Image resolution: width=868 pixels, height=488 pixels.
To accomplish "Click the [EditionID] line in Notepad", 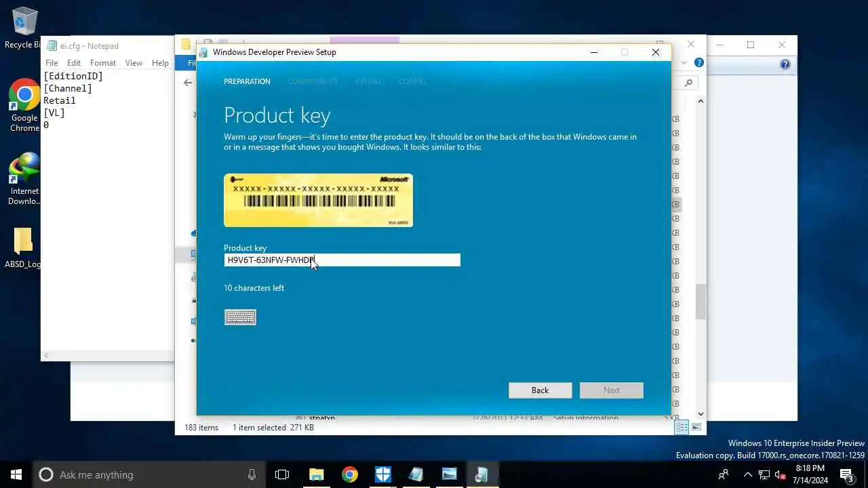I will click(x=73, y=77).
